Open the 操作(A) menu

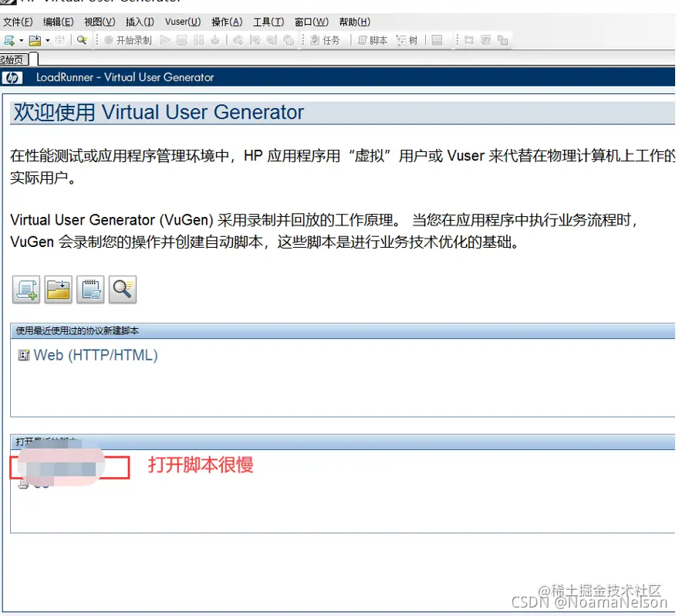tap(227, 22)
